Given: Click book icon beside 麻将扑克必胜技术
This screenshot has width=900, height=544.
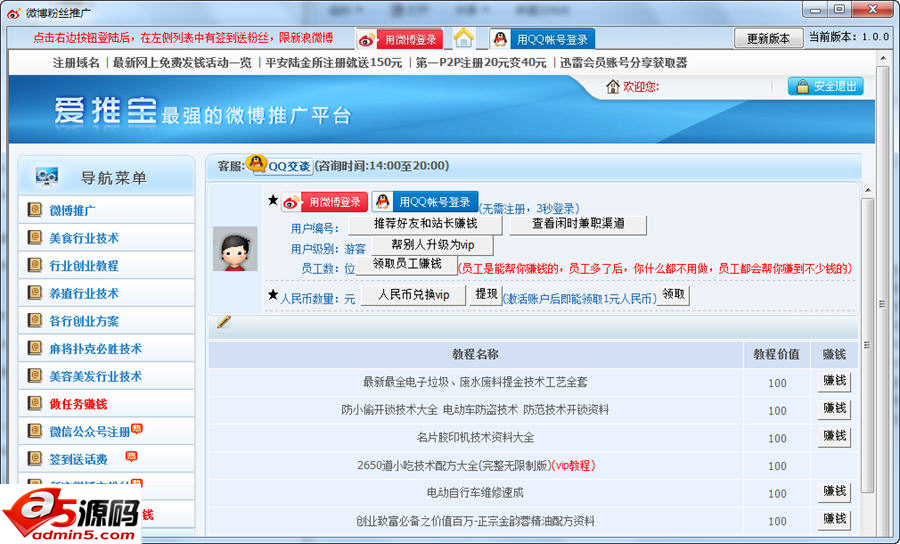Looking at the screenshot, I should pos(35,347).
